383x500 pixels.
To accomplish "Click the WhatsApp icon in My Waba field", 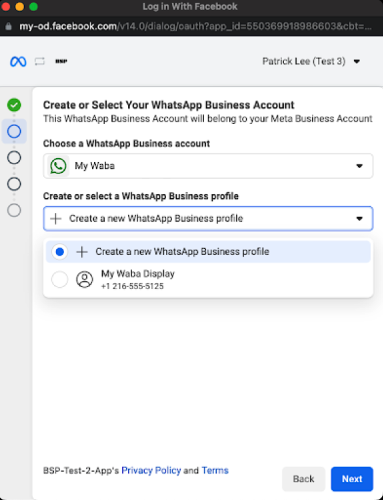I will point(58,166).
